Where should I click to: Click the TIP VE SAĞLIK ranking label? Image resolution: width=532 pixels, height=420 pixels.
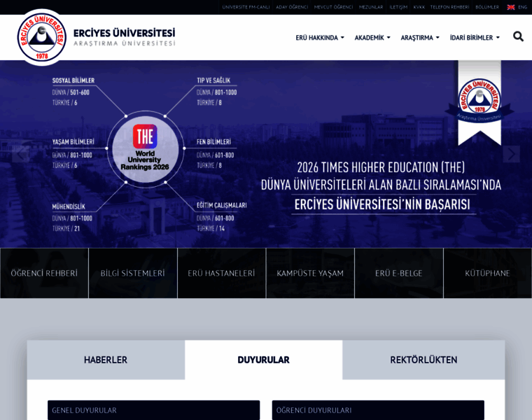pos(213,80)
